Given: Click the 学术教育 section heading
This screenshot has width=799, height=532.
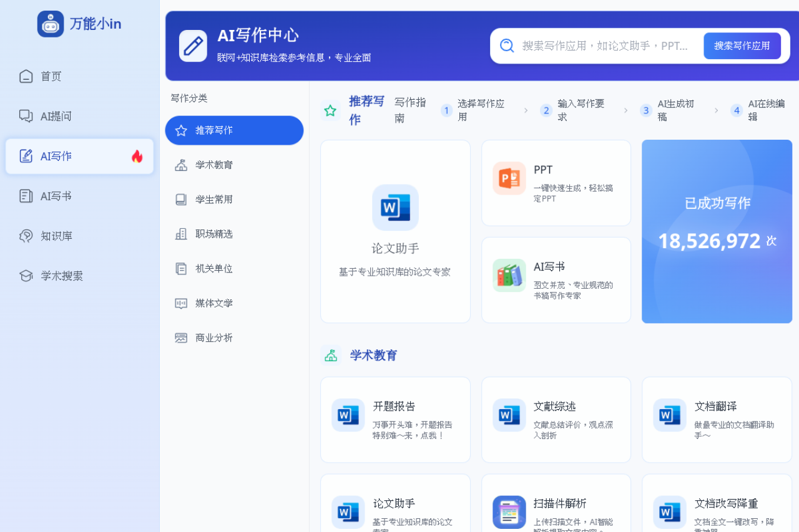Looking at the screenshot, I should click(x=373, y=355).
